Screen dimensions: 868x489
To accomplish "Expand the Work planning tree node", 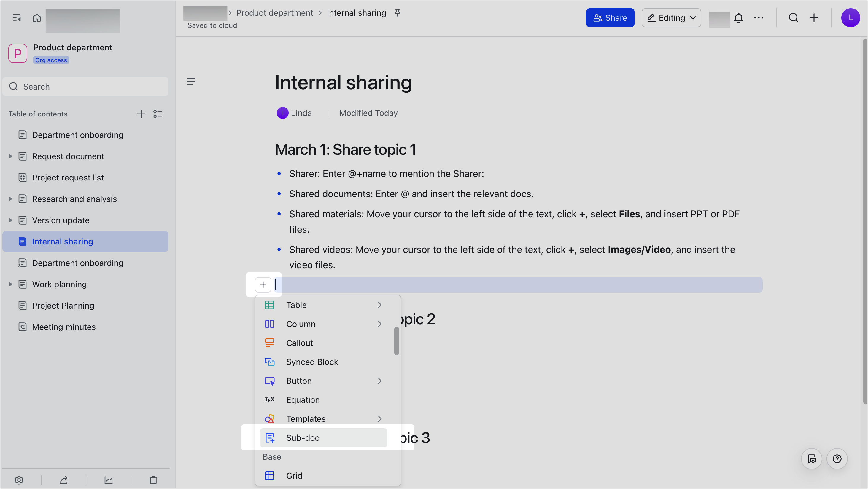I will tap(10, 285).
